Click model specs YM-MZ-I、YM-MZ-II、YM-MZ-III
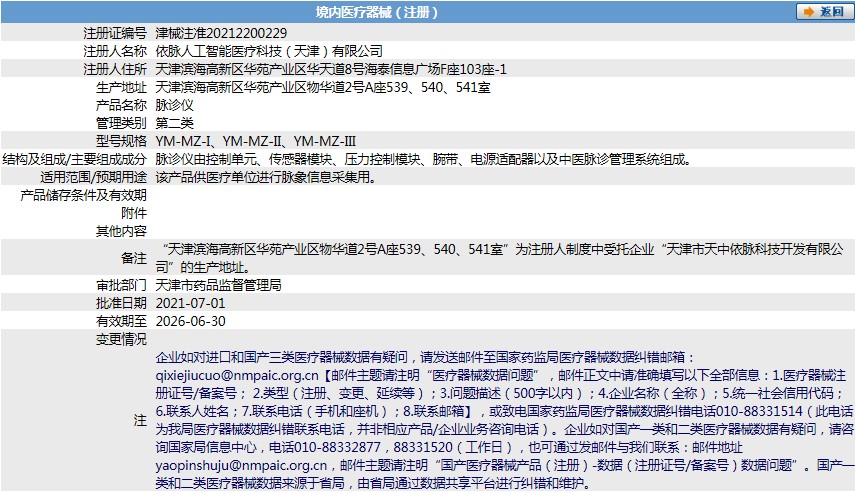 click(256, 141)
